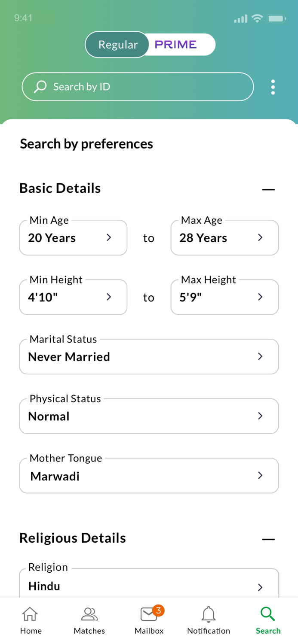298x644 pixels.
Task: Open the Max Height selector showing 5'9"
Action: (x=224, y=297)
